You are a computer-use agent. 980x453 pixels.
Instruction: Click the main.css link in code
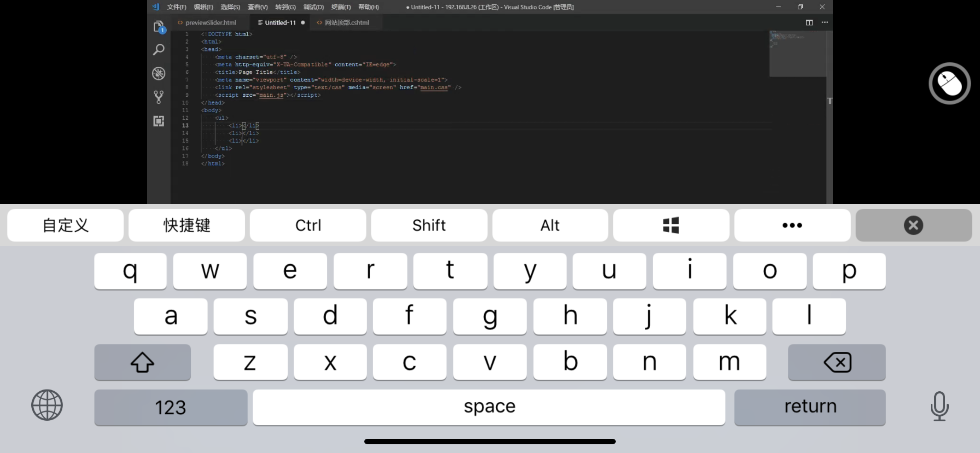434,88
